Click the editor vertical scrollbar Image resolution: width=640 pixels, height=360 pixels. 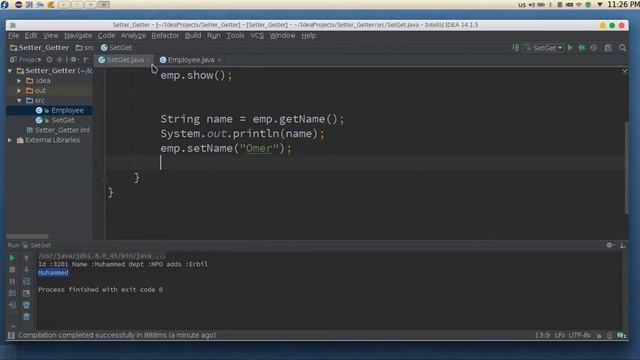[626, 167]
